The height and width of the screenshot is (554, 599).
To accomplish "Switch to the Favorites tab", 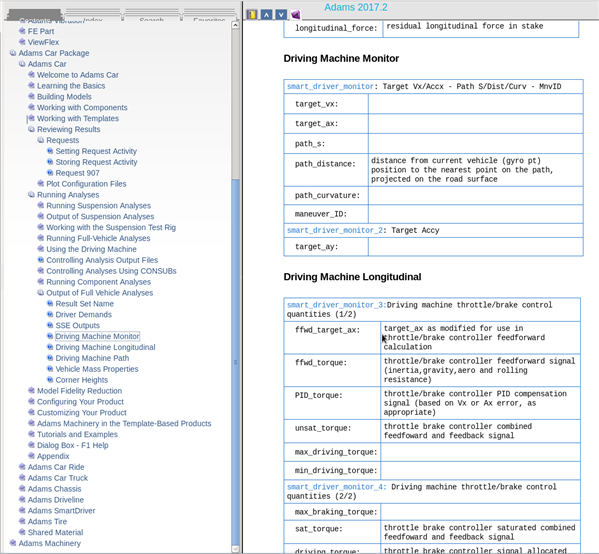I will pos(209,16).
